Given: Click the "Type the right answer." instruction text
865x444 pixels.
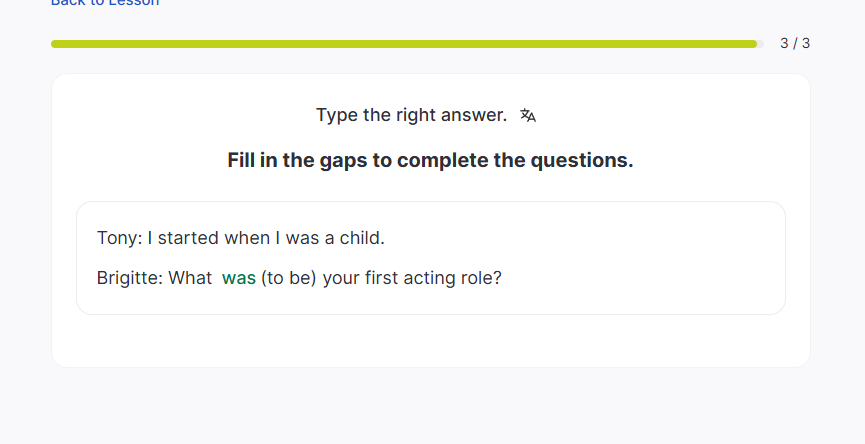Looking at the screenshot, I should (x=411, y=115).
